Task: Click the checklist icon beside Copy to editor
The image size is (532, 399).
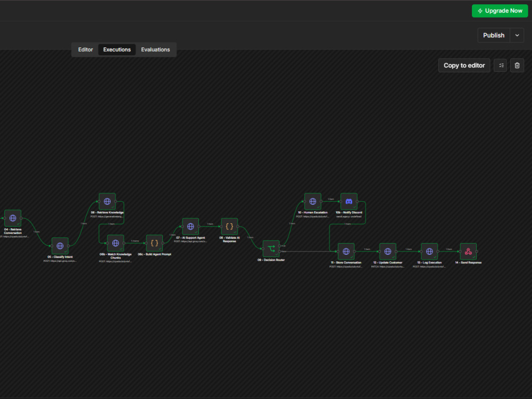Action: (x=501, y=65)
